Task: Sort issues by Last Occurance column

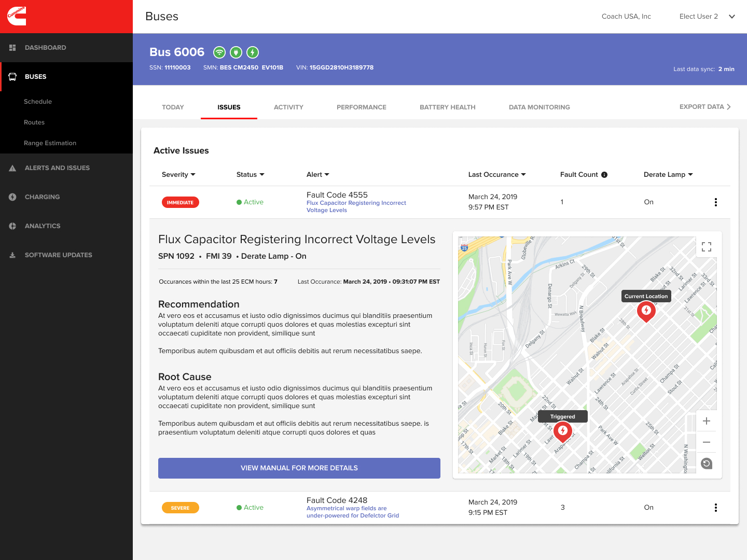Action: (x=497, y=175)
